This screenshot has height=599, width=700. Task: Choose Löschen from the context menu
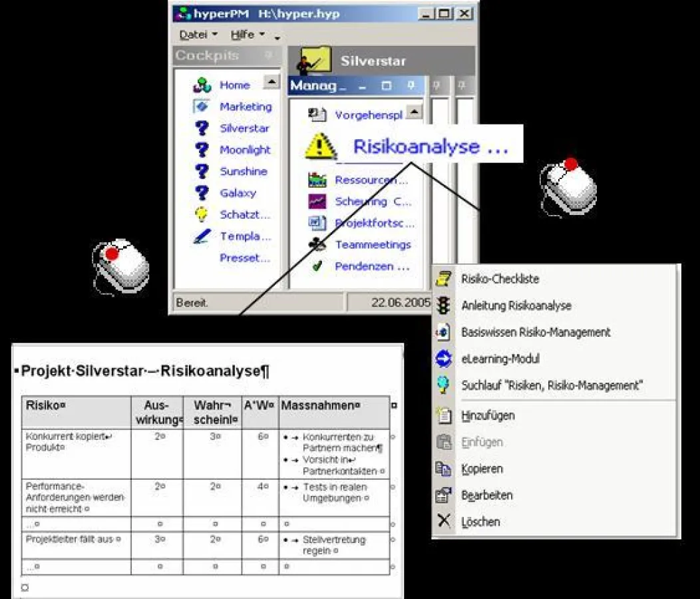coord(480,522)
